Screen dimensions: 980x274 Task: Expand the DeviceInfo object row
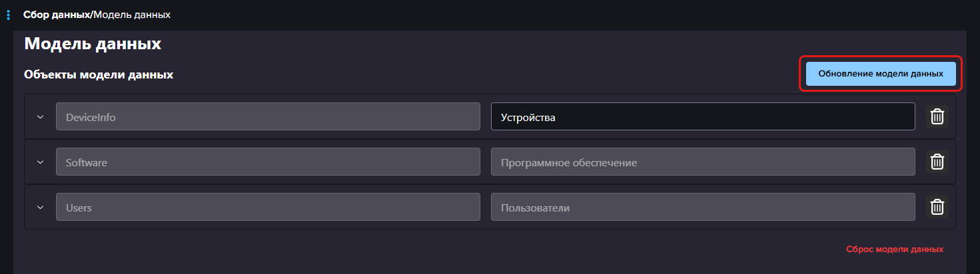coord(40,117)
